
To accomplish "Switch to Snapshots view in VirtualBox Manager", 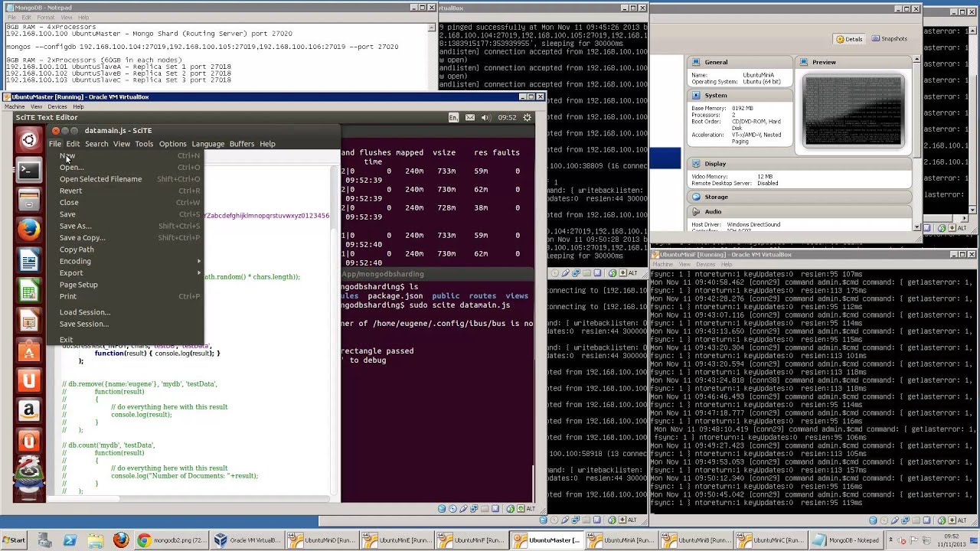I will pos(890,39).
